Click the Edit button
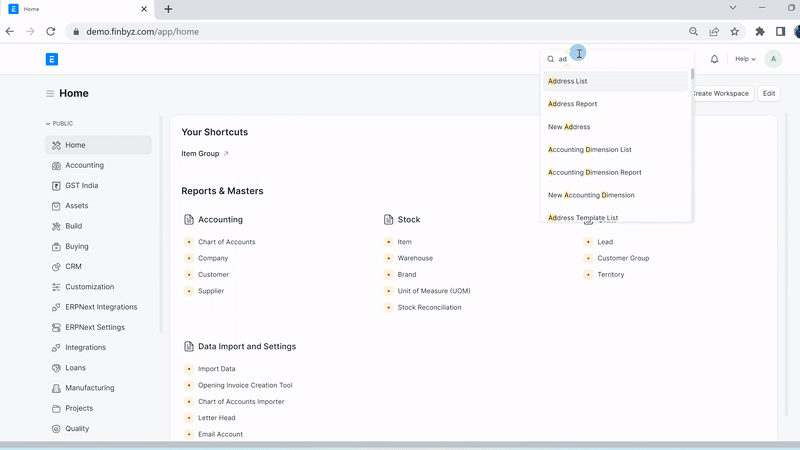 click(768, 93)
